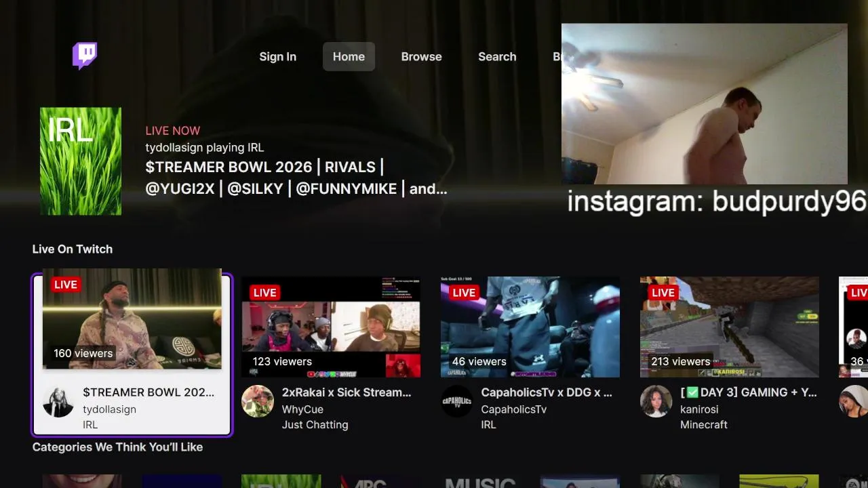This screenshot has width=868, height=488.
Task: Click the MUSIC category tile
Action: (480, 481)
